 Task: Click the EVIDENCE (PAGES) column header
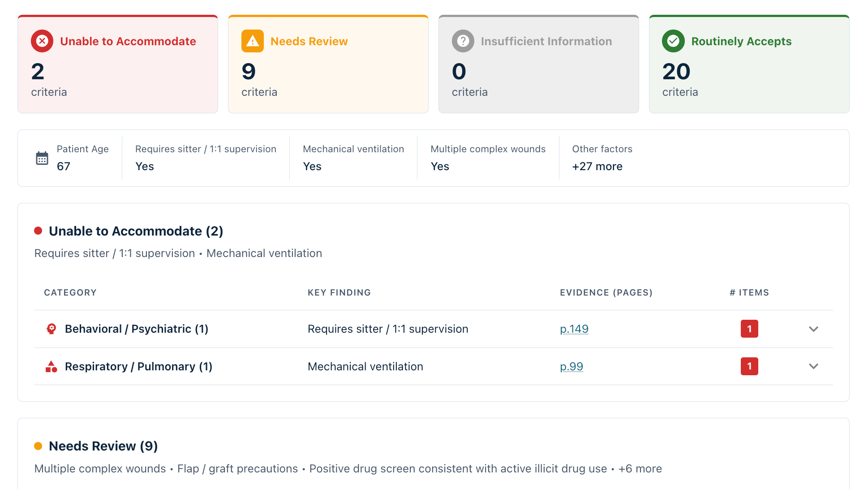pos(606,293)
